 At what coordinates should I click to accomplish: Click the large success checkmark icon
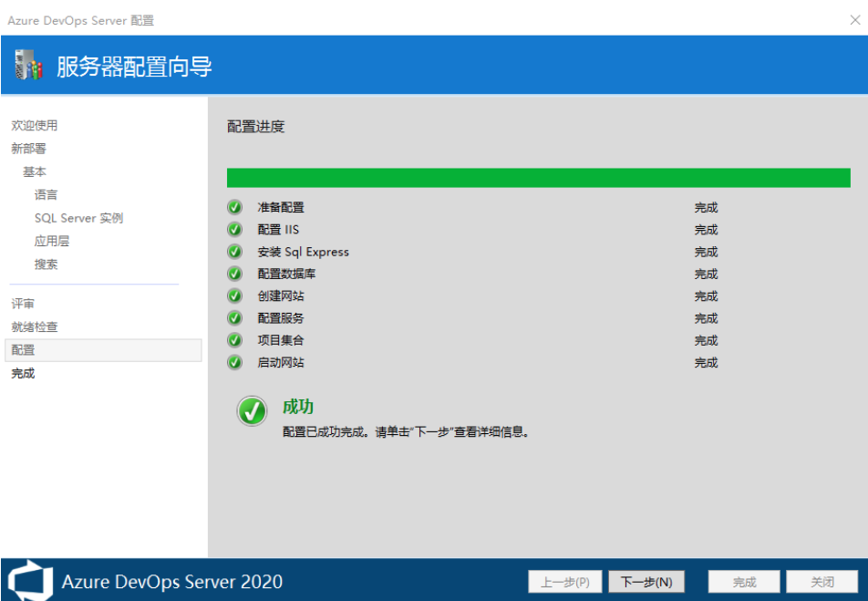pyautogui.click(x=252, y=411)
